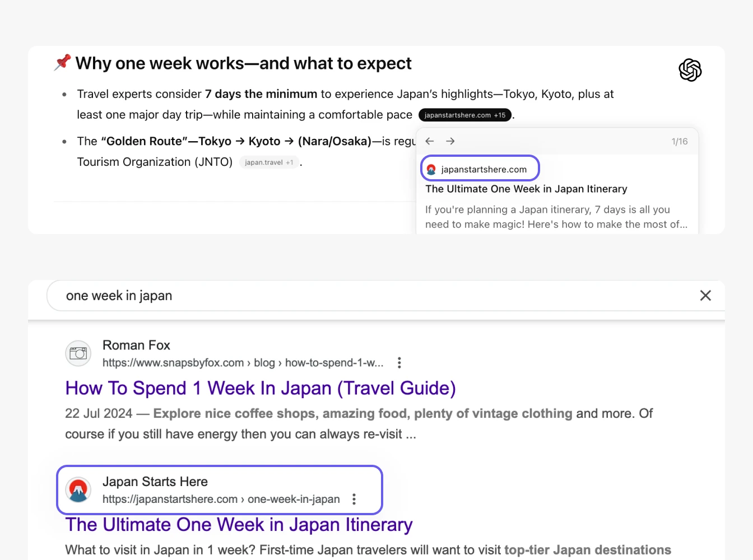The height and width of the screenshot is (560, 753).
Task: Click the OpenAI logo icon
Action: pos(690,70)
